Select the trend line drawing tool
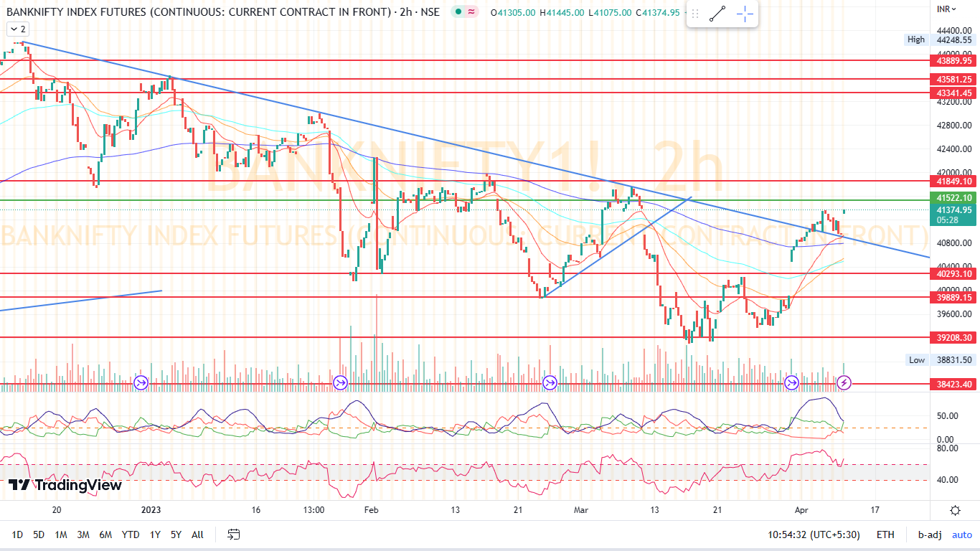Screen dimensions: 980x551 tap(717, 14)
